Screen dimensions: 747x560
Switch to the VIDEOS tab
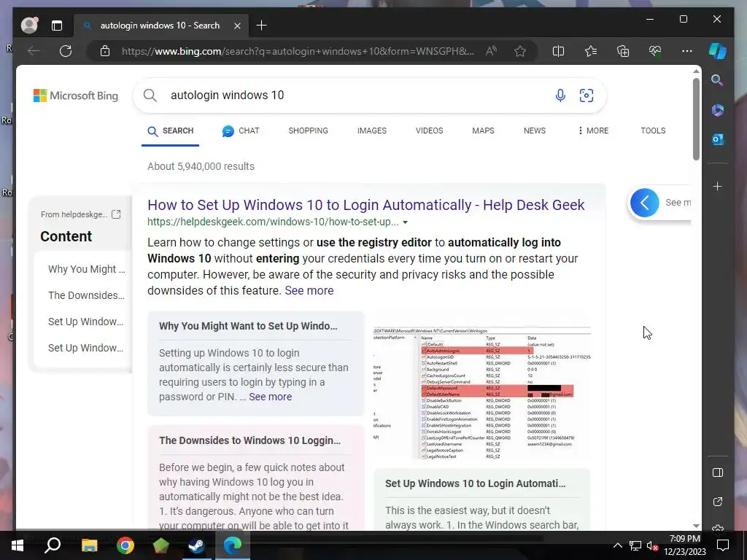(429, 131)
